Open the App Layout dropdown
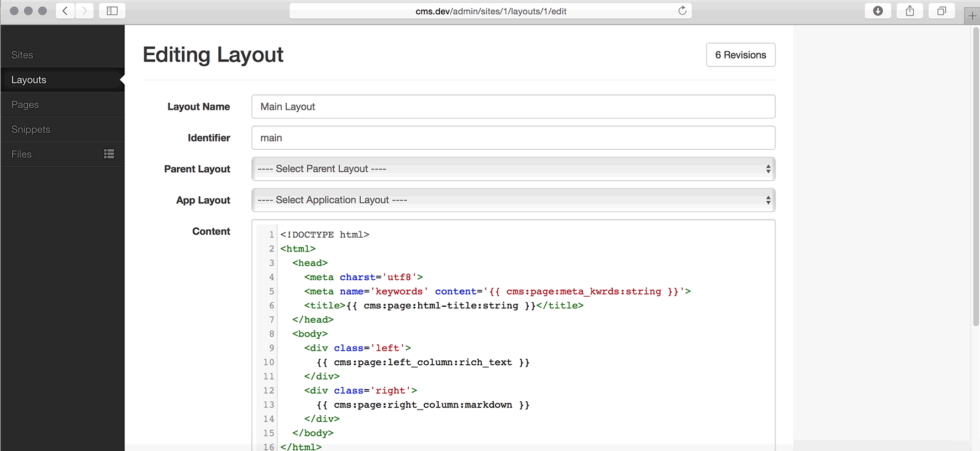980x451 pixels. click(513, 200)
